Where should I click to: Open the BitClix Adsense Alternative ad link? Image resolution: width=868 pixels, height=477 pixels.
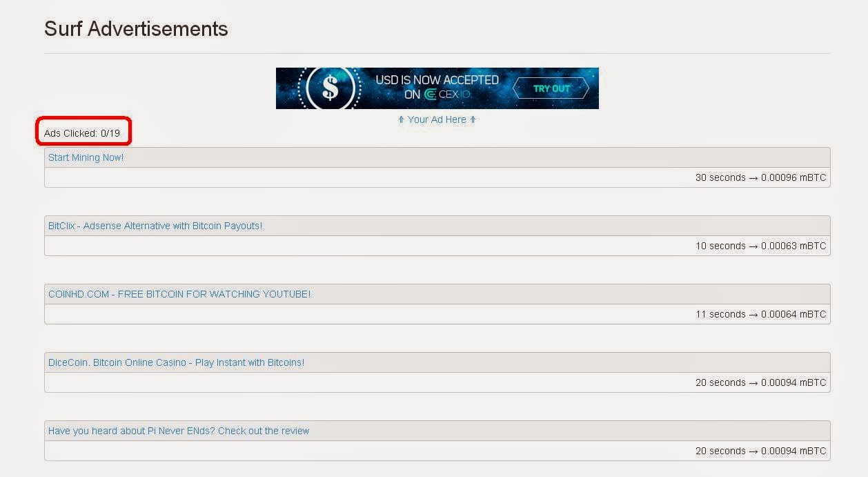[155, 226]
